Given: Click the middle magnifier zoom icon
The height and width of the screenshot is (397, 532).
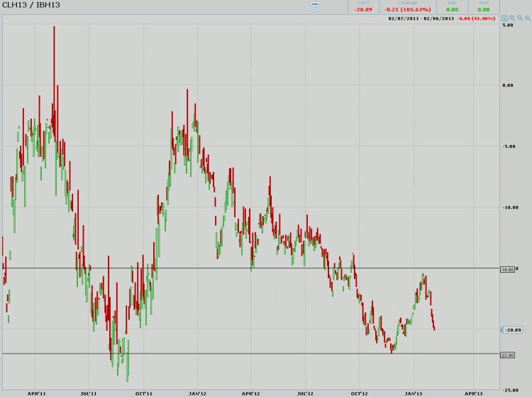Looking at the screenshot, I should click(x=520, y=18).
